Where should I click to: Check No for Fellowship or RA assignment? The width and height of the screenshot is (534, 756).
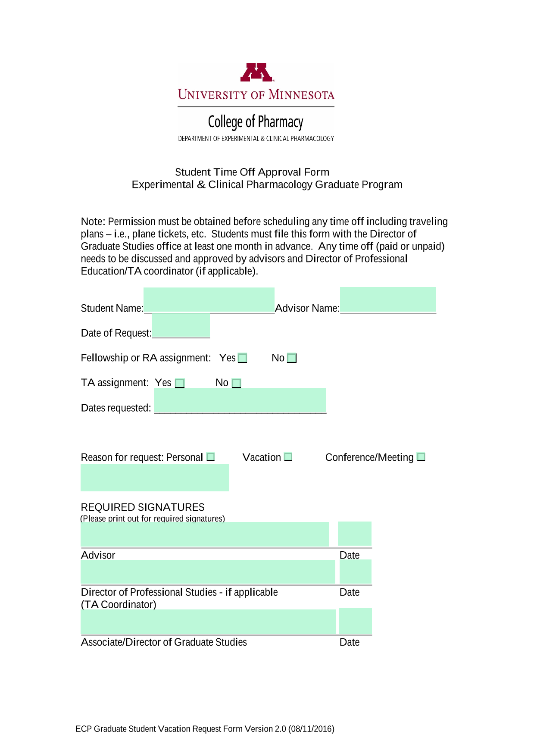(292, 358)
